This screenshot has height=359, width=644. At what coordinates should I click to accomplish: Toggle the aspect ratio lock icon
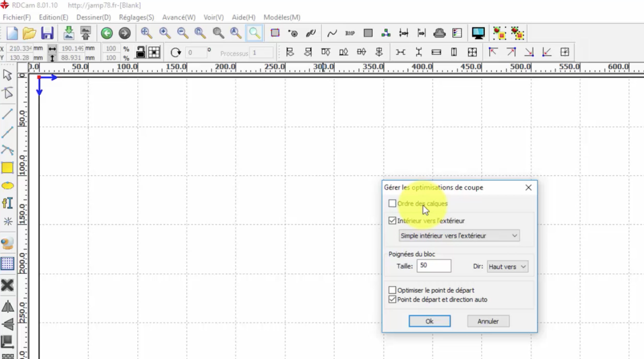(140, 52)
